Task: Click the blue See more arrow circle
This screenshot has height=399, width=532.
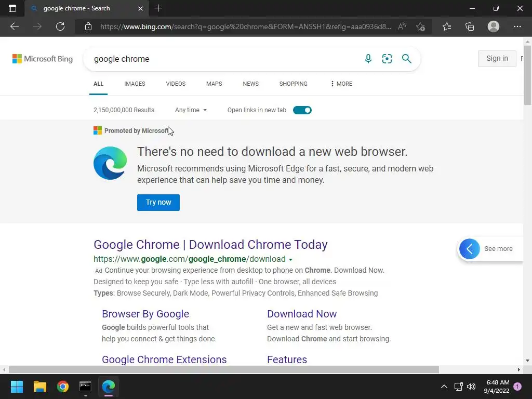Action: [470, 249]
